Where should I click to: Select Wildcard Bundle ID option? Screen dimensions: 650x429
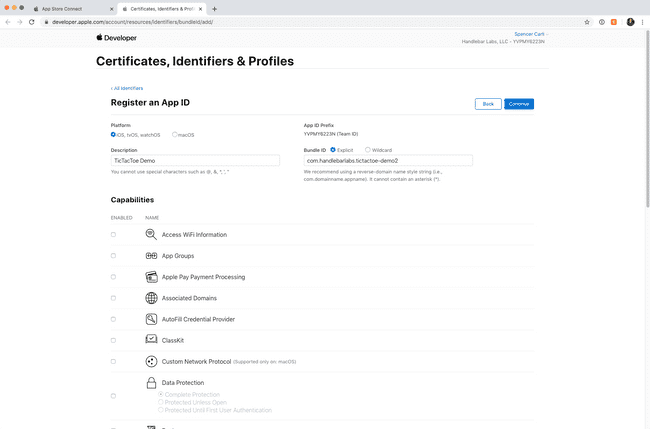[x=368, y=150]
